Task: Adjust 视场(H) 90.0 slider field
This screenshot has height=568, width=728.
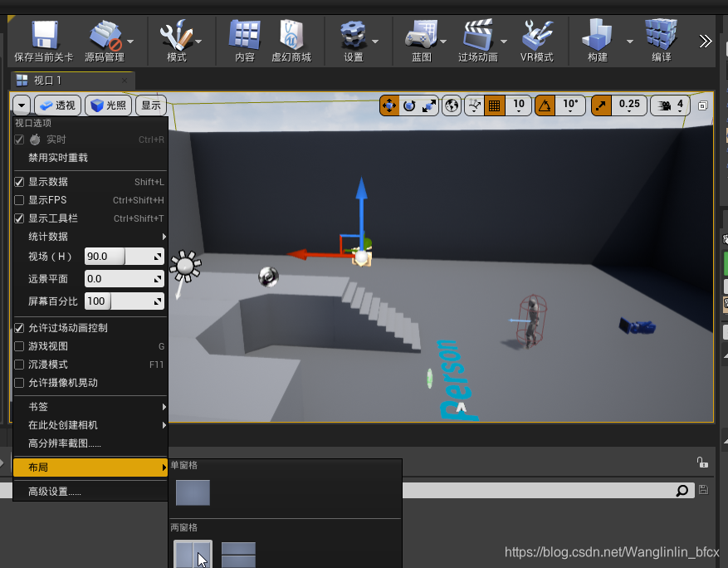Action: 125,257
